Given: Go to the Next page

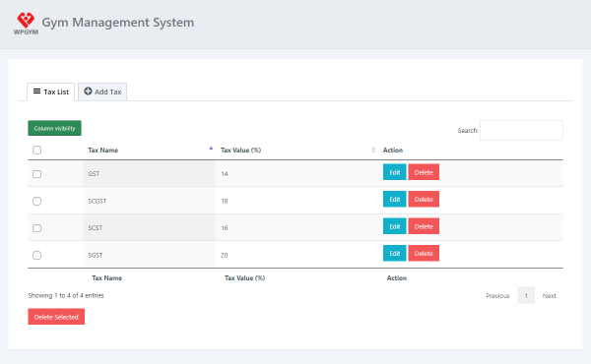Looking at the screenshot, I should pyautogui.click(x=550, y=296).
